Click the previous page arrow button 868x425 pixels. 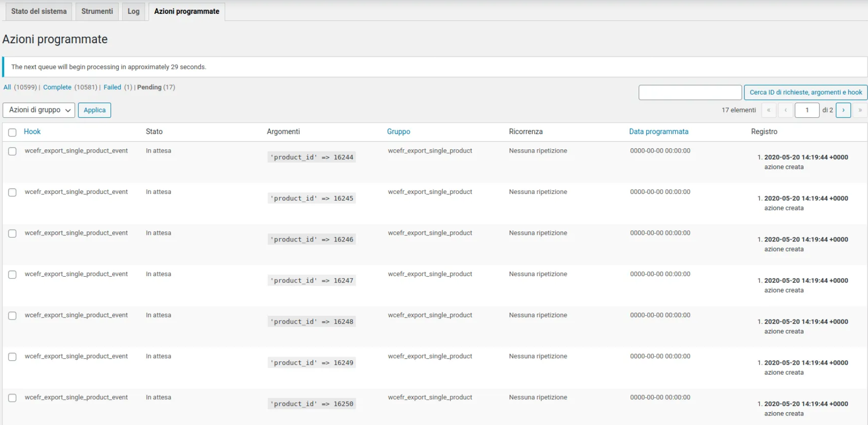coord(785,110)
